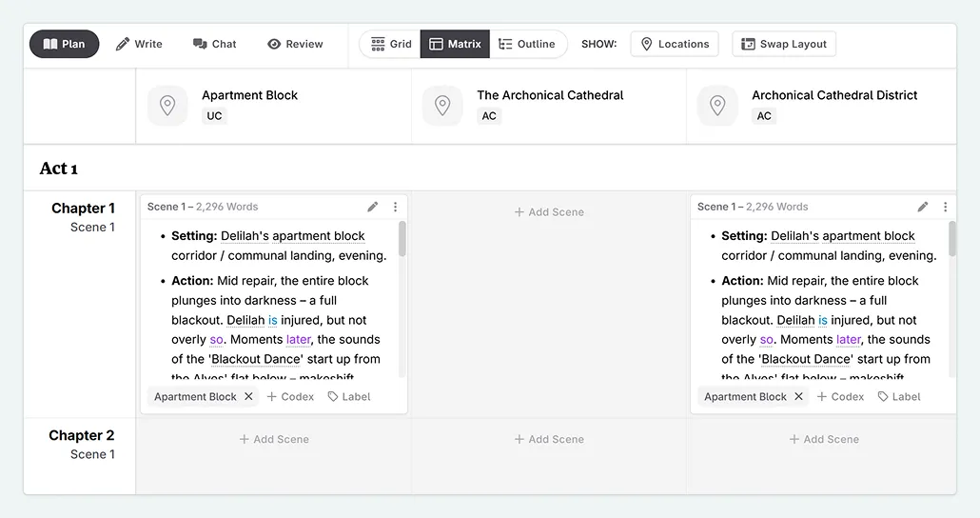Click the pencil edit icon on Archonical Cathedral District scene card
The width and height of the screenshot is (980, 518).
pyautogui.click(x=923, y=207)
